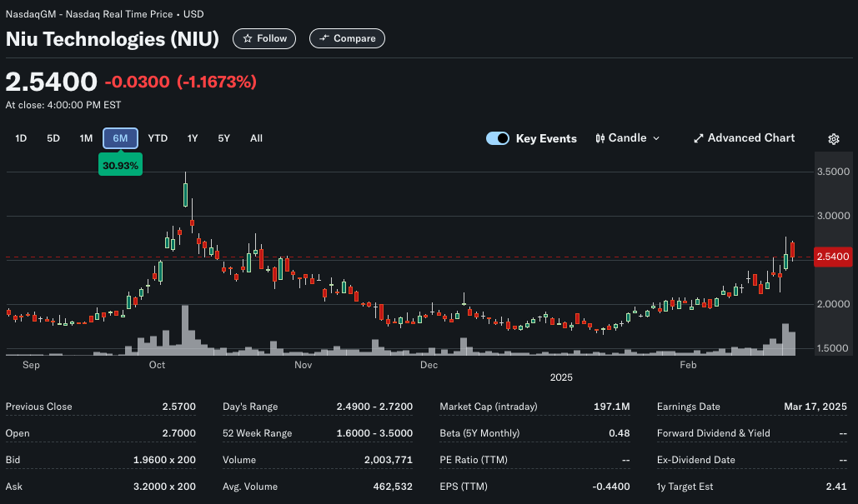Toggle the Key Events switch
The width and height of the screenshot is (858, 504).
tap(498, 138)
